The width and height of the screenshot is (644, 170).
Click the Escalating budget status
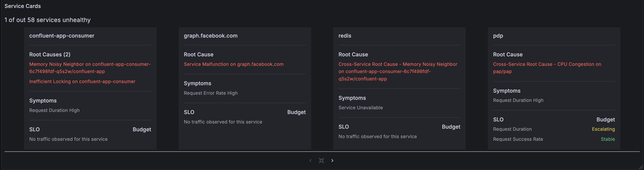click(603, 129)
